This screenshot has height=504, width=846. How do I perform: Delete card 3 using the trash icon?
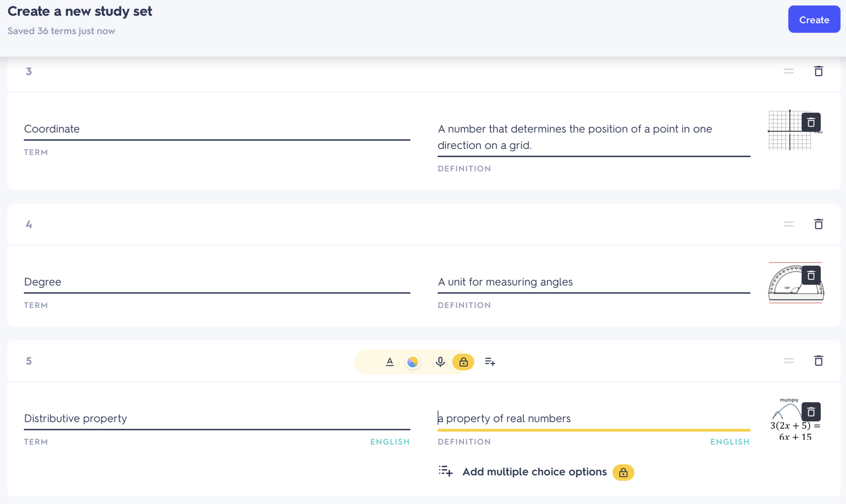[818, 71]
